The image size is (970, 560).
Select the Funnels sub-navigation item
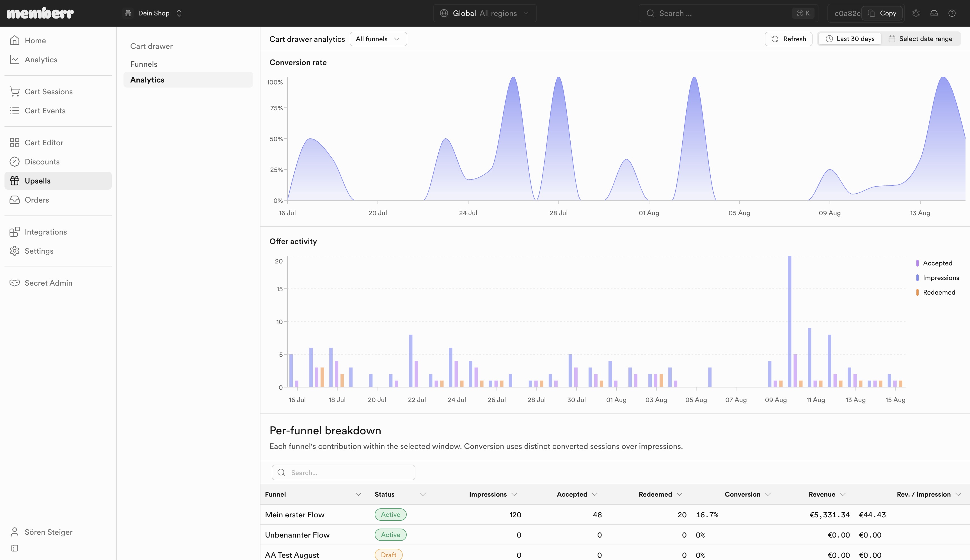[143, 64]
